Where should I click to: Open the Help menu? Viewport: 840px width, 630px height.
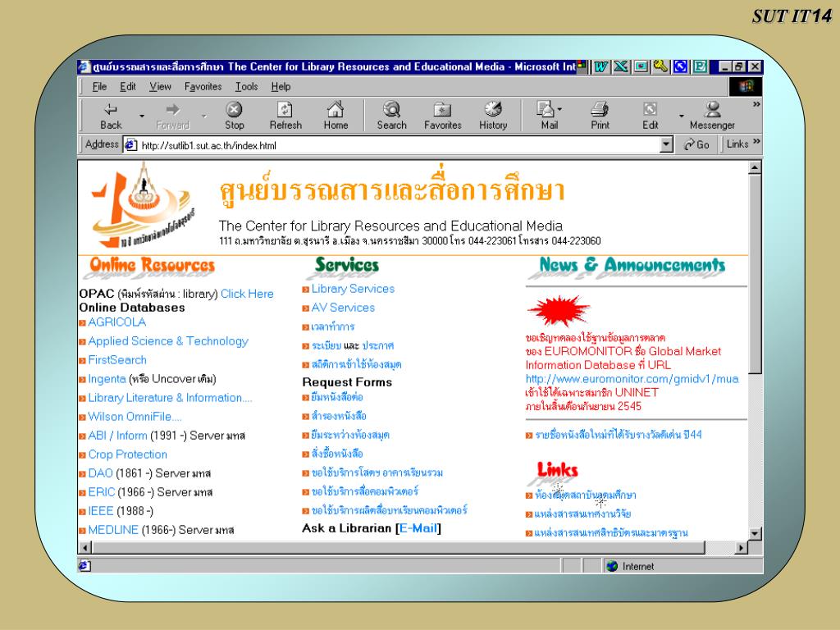click(x=281, y=86)
